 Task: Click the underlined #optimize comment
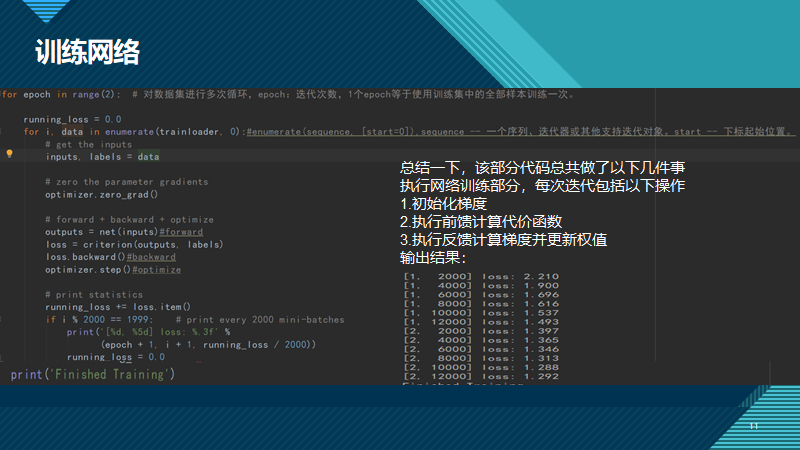[157, 269]
